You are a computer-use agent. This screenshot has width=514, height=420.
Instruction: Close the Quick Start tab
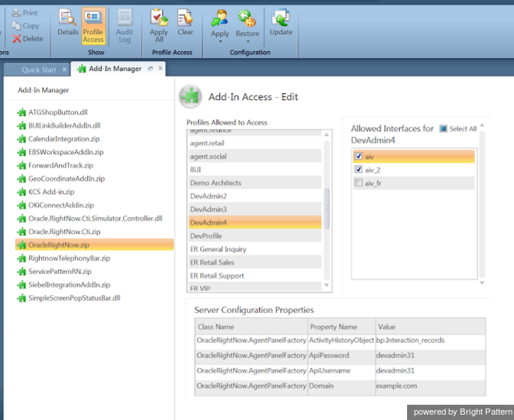pyautogui.click(x=65, y=69)
